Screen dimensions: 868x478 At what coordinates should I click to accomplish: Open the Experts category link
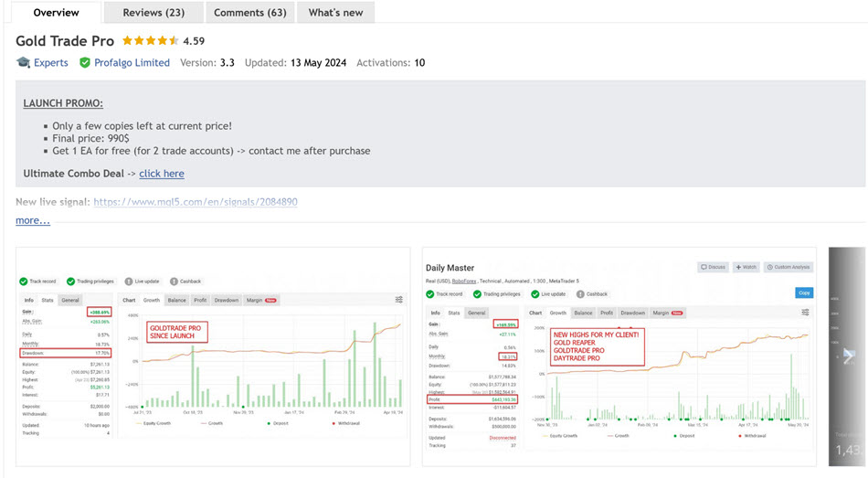pyautogui.click(x=51, y=62)
